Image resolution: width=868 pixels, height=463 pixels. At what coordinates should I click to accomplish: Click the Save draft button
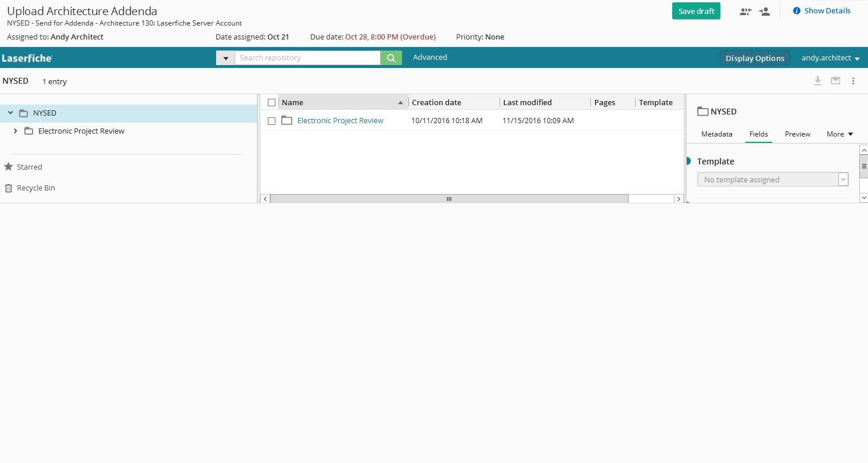click(x=696, y=11)
